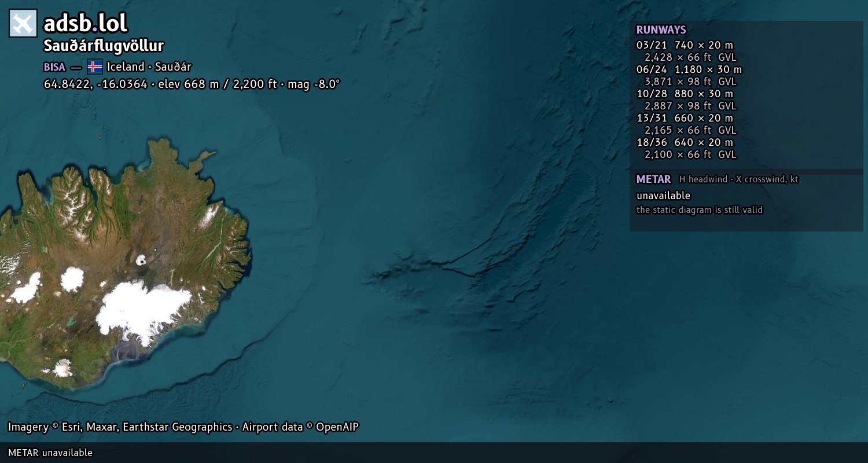This screenshot has width=868, height=463.
Task: Click the RUNWAYS panel heading
Action: [661, 30]
